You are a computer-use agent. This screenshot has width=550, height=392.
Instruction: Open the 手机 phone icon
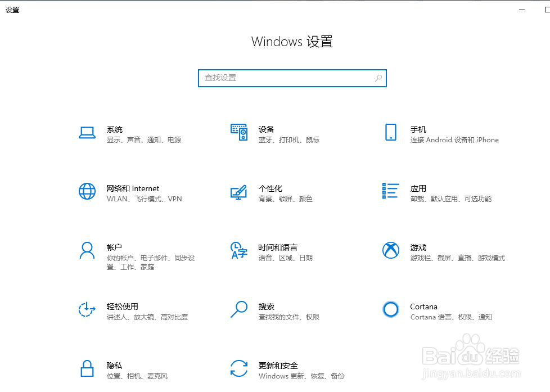[391, 132]
